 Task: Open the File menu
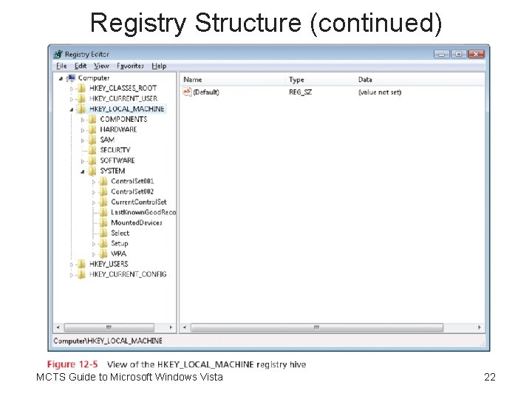[61, 66]
